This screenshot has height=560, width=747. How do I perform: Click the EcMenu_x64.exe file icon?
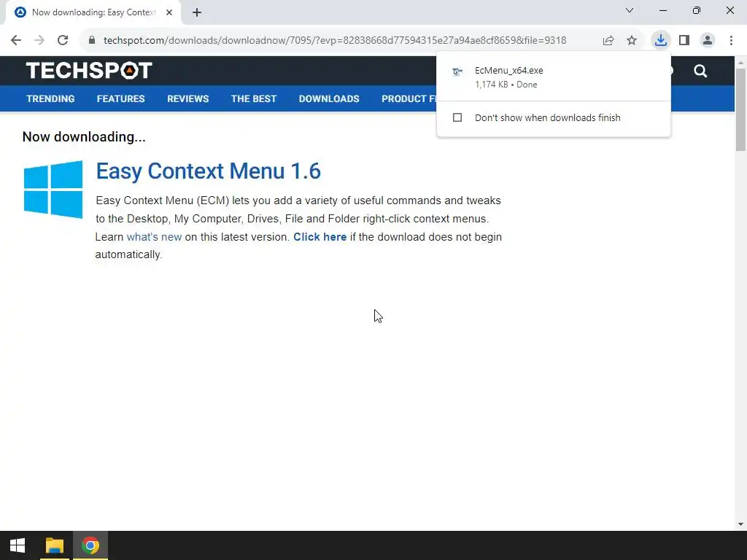click(x=457, y=72)
